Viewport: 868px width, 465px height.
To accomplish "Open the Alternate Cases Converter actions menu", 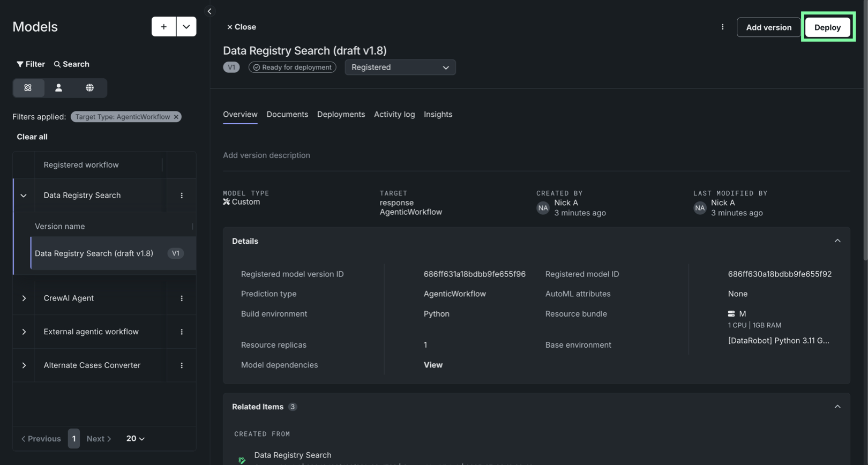I will click(182, 365).
